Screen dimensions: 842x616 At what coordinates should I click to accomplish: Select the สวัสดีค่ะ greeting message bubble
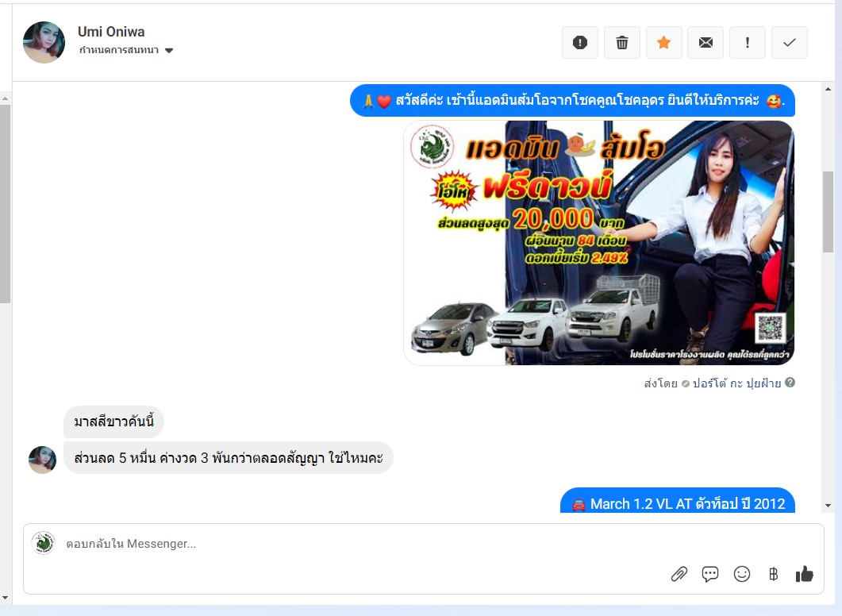(x=572, y=101)
